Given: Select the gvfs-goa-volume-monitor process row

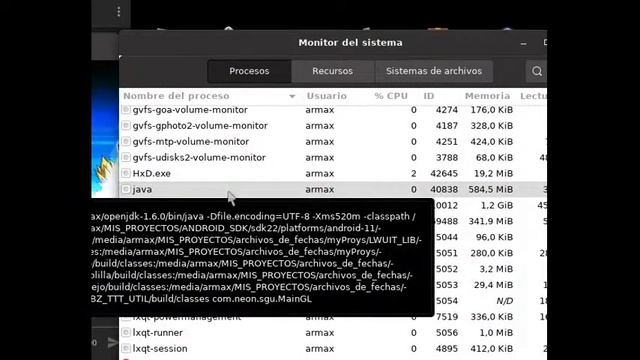Looking at the screenshot, I should click(333, 110).
